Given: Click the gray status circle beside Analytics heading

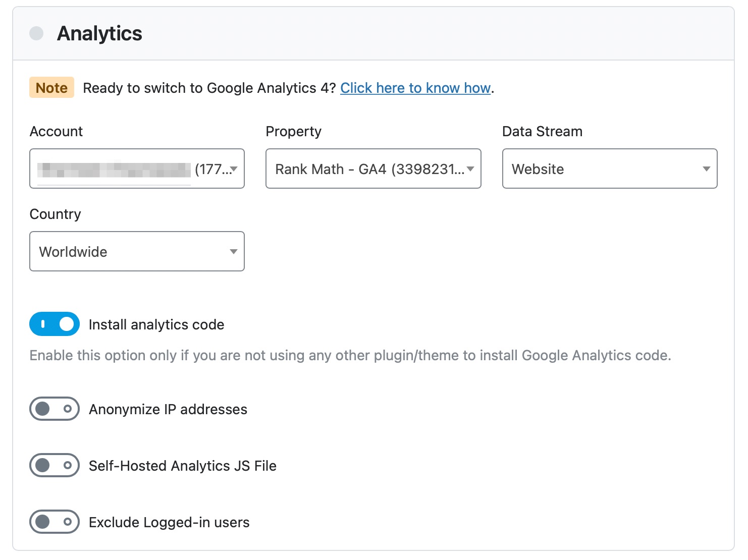Looking at the screenshot, I should pos(36,33).
